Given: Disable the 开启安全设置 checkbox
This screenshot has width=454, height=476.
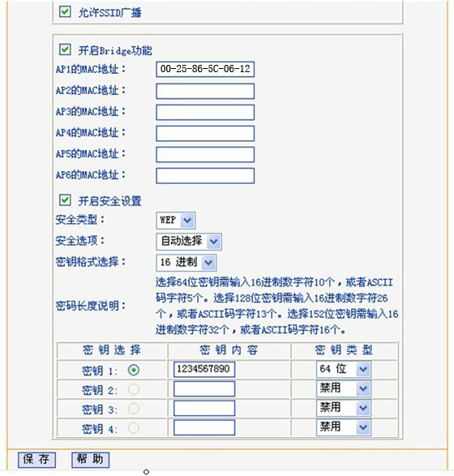Looking at the screenshot, I should pyautogui.click(x=65, y=200).
